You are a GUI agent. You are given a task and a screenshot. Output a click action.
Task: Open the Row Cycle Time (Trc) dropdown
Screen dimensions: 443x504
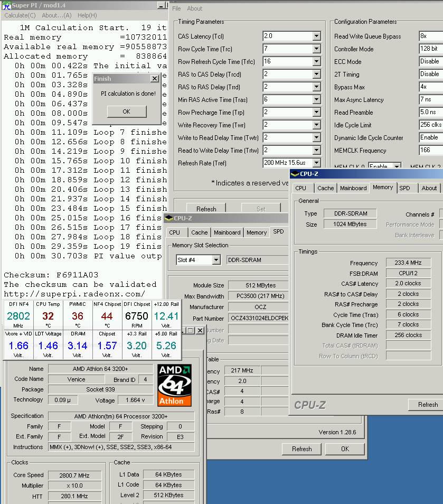[x=316, y=49]
